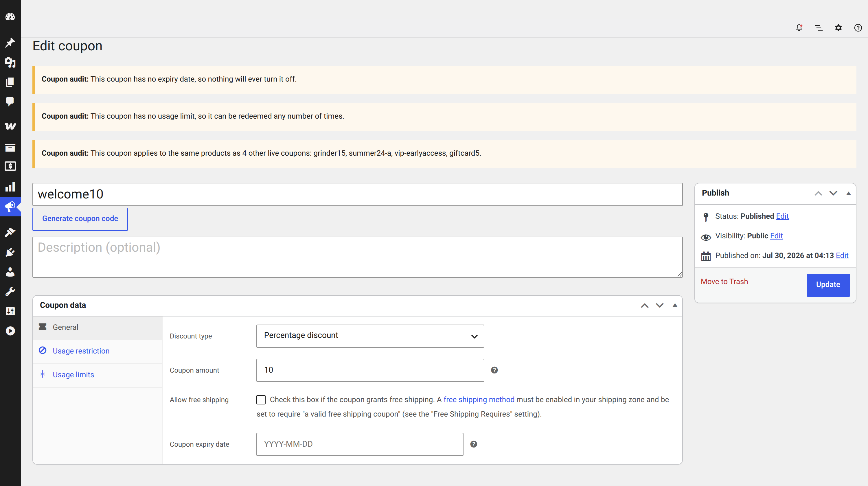Toggle the Coupon data panel triangle

(675, 305)
